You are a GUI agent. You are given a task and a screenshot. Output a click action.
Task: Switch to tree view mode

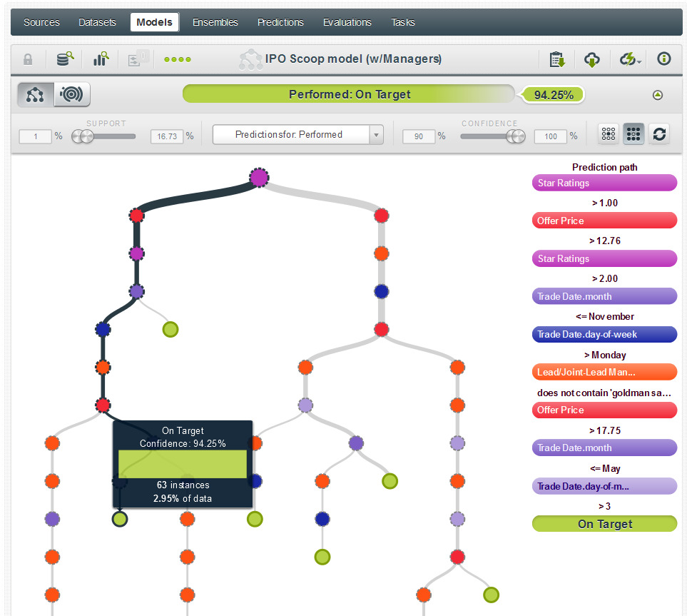[x=36, y=94]
